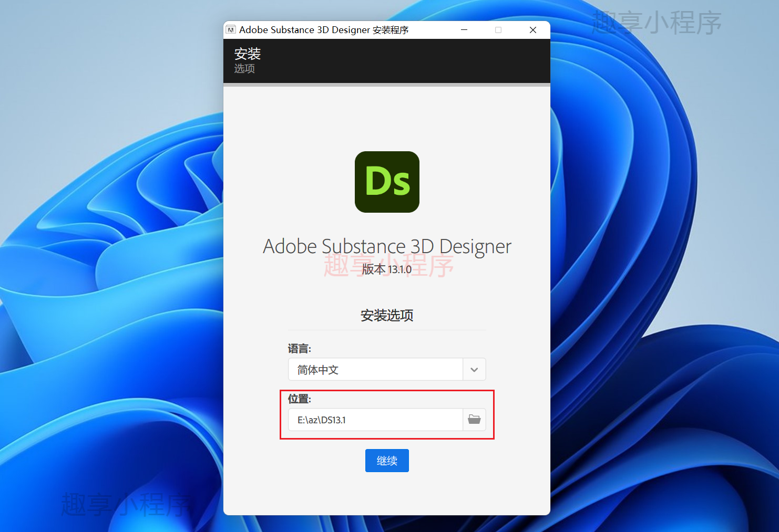
Task: Select the 简体中文 language combo box
Action: (387, 370)
